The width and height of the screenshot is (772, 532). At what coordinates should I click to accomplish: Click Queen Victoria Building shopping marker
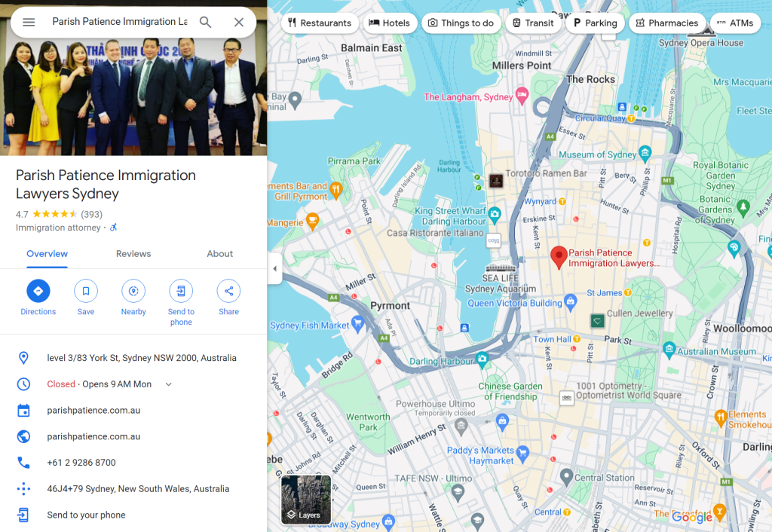click(570, 301)
